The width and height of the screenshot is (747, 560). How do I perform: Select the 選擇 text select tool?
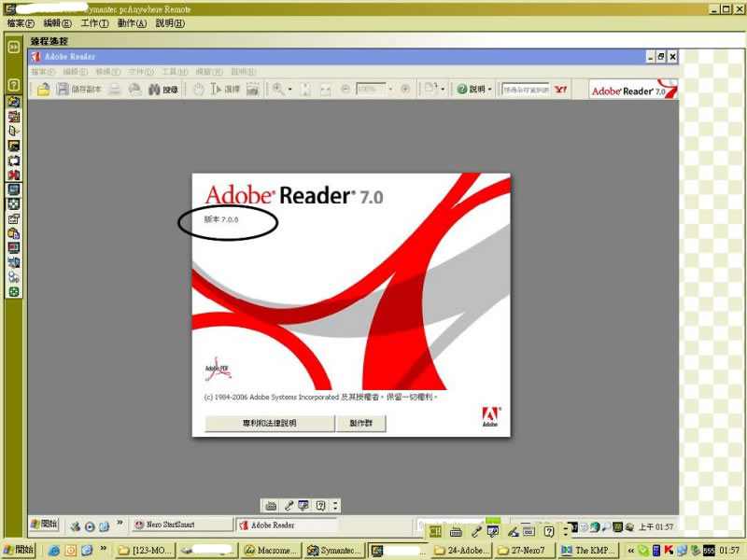coord(225,89)
